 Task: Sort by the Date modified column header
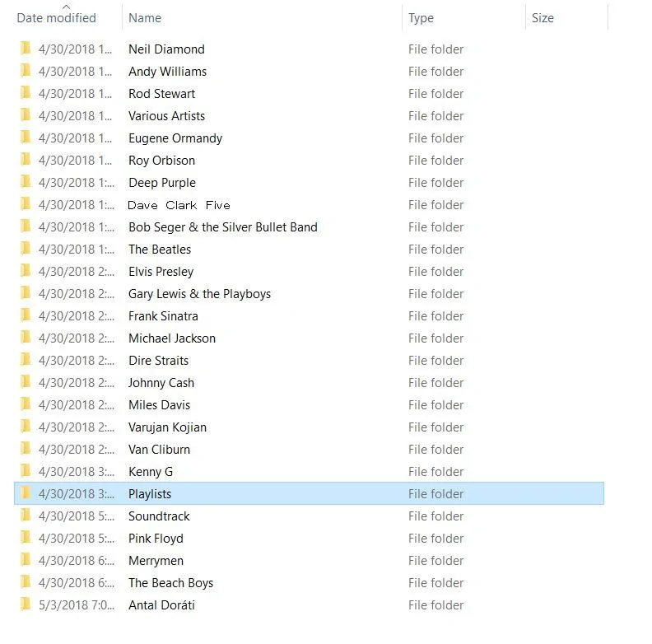[56, 18]
